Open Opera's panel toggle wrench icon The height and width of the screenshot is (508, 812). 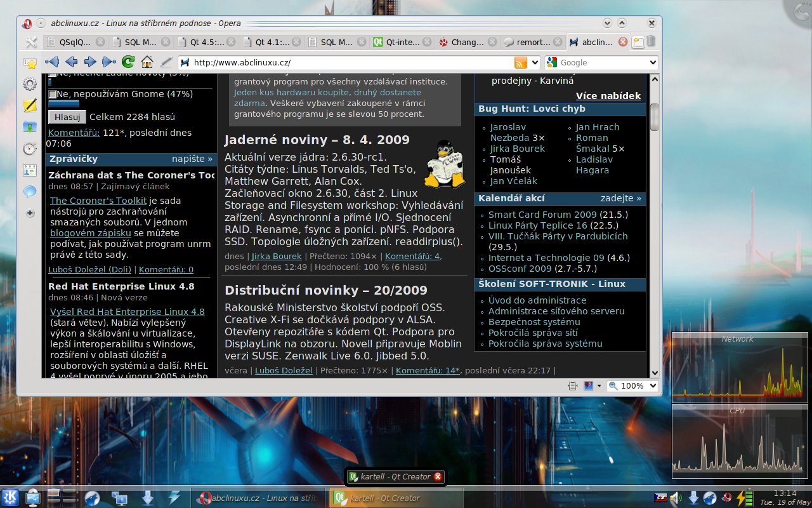coord(30,43)
